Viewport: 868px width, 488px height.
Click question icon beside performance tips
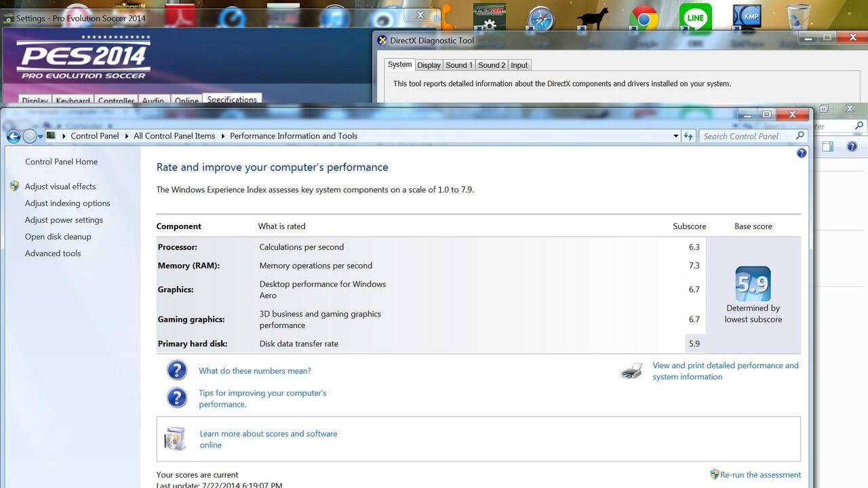click(177, 397)
